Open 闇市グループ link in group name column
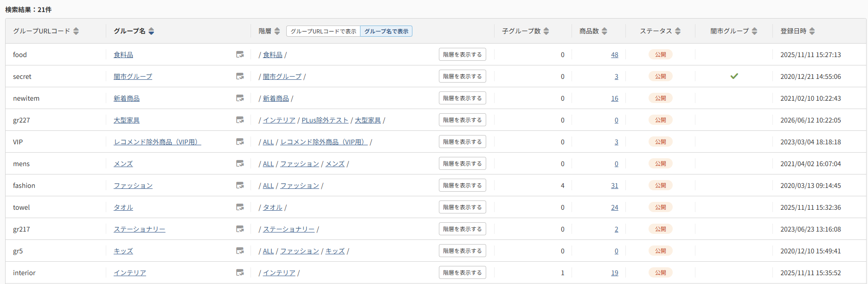868x284 pixels. pos(133,77)
